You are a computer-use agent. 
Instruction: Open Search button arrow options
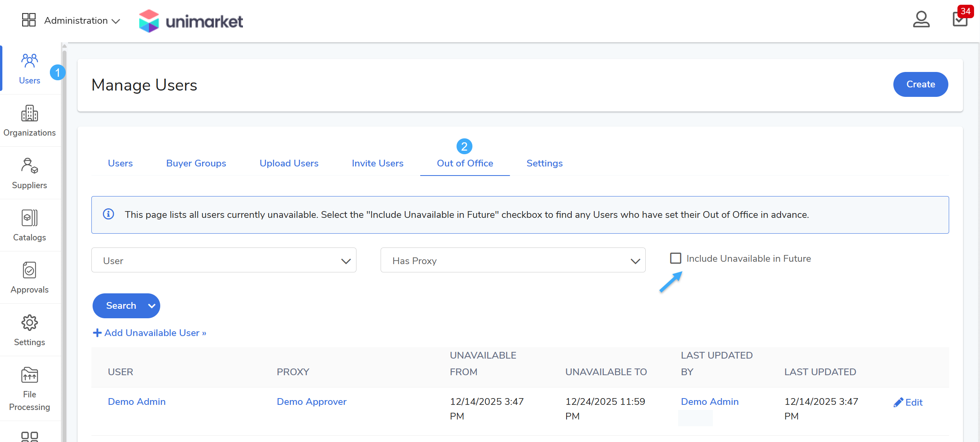click(x=152, y=306)
